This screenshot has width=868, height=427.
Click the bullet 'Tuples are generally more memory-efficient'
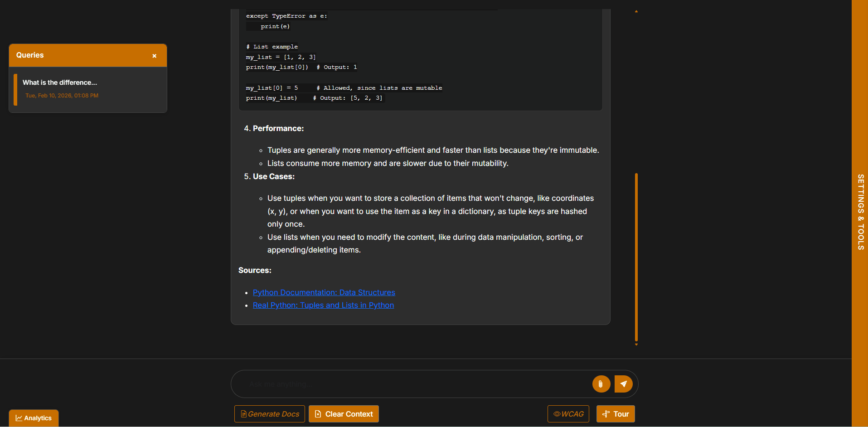click(433, 150)
